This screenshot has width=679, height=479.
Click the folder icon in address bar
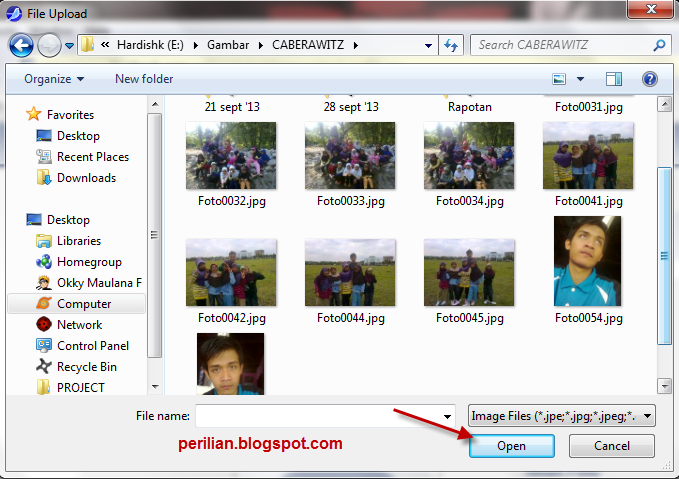tap(87, 45)
